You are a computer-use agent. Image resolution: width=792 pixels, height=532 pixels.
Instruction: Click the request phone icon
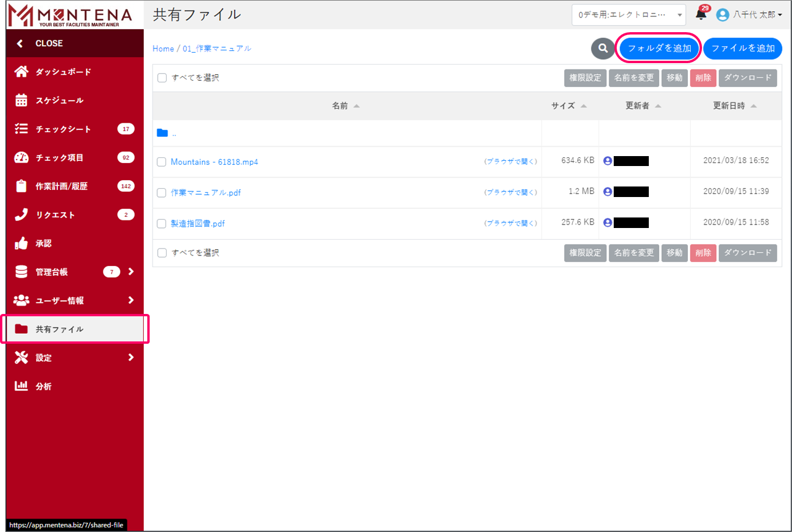coord(21,215)
